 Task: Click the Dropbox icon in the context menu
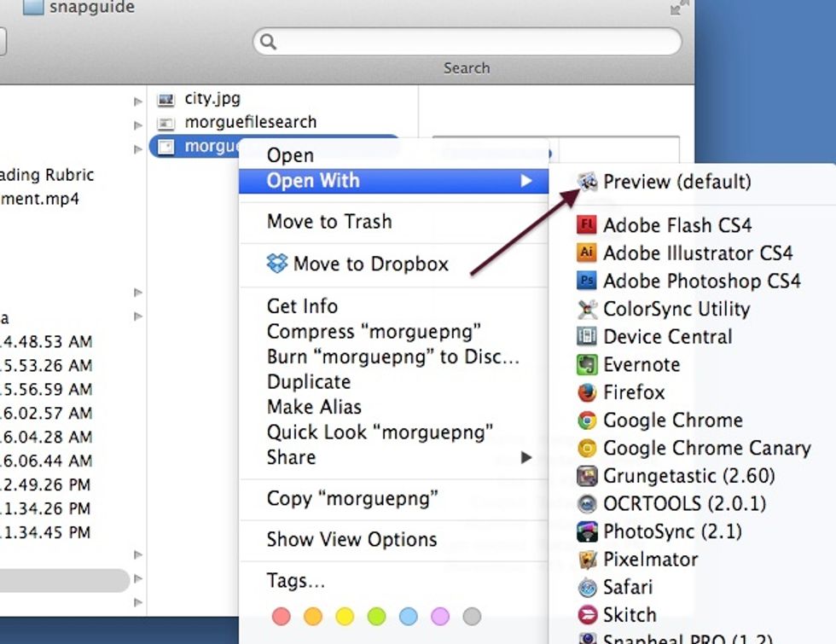(x=276, y=264)
